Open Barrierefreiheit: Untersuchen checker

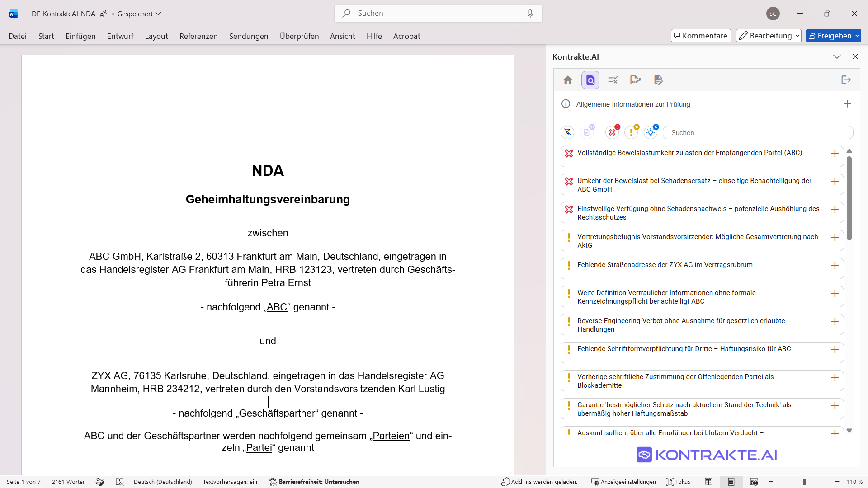coord(314,482)
